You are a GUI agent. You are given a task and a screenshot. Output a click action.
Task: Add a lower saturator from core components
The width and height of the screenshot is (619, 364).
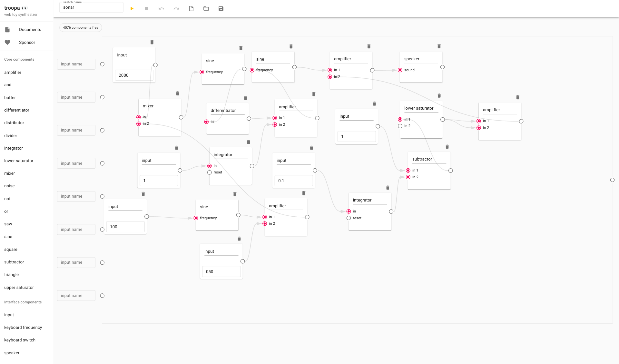19,161
